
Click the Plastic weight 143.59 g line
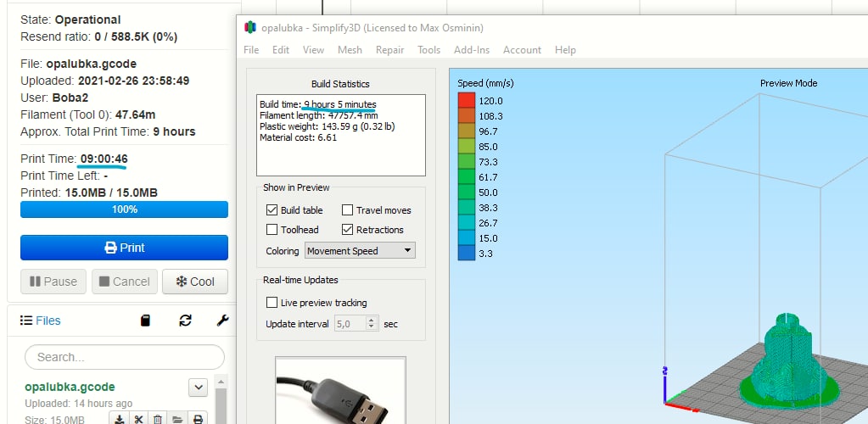click(x=328, y=126)
